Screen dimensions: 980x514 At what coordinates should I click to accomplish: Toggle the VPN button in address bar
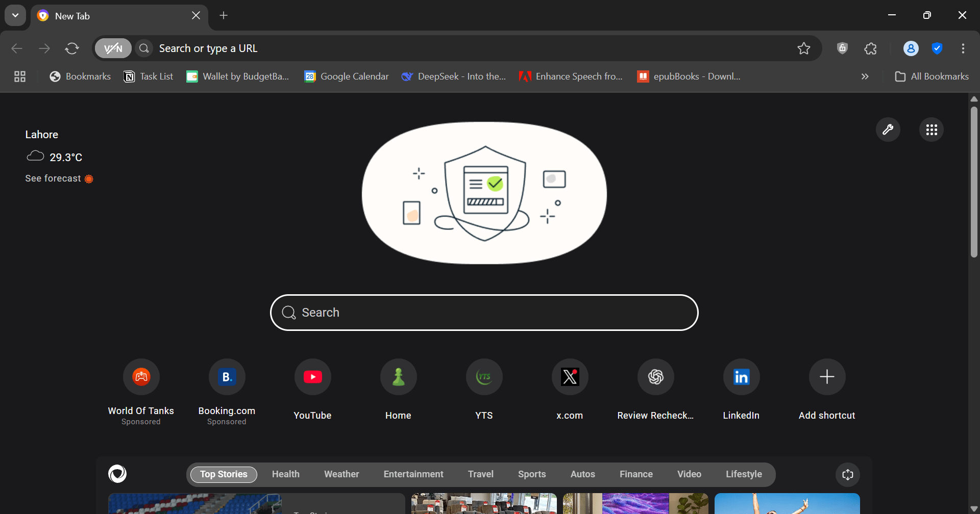[113, 48]
